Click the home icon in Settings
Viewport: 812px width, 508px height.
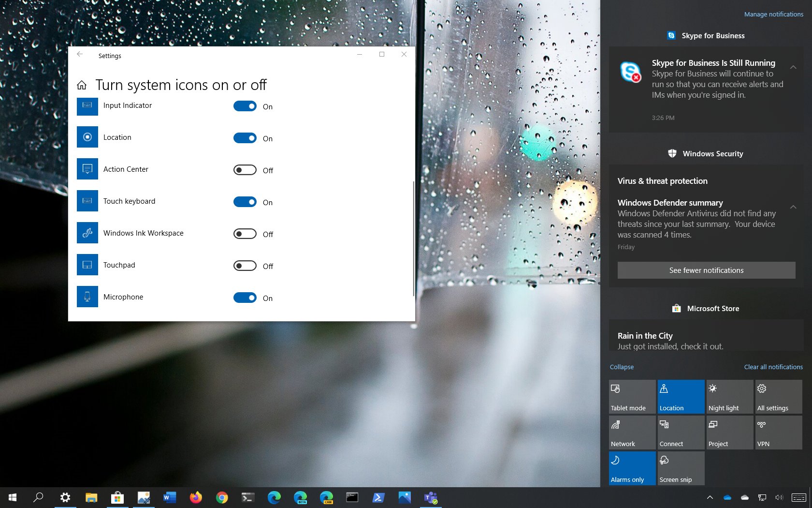[82, 85]
